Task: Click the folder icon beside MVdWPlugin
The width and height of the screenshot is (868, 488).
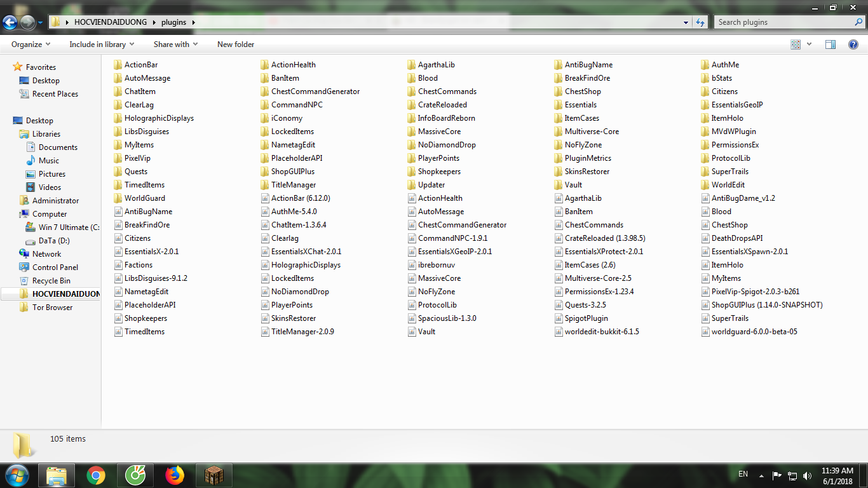Action: click(x=705, y=132)
